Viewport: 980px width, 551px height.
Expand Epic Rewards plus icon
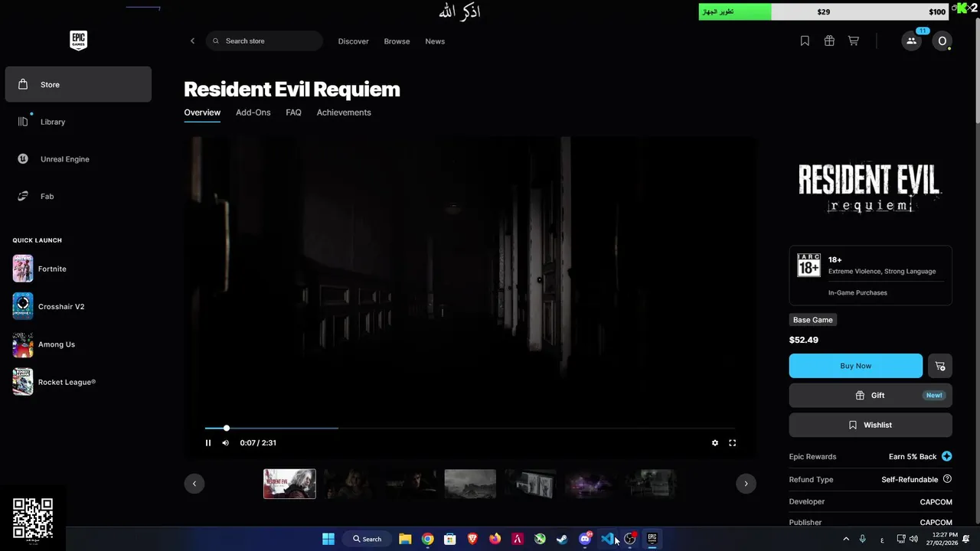(x=947, y=457)
